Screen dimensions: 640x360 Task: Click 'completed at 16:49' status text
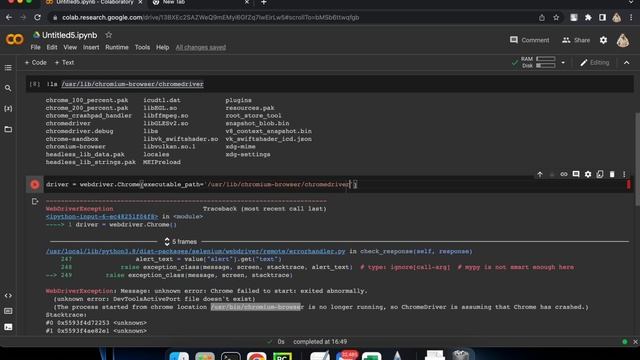coord(320,342)
